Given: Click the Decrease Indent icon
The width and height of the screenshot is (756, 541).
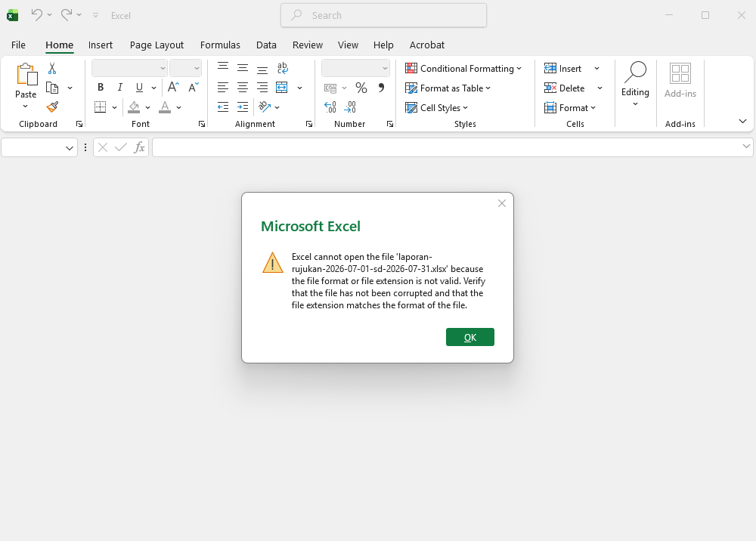Looking at the screenshot, I should (223, 107).
